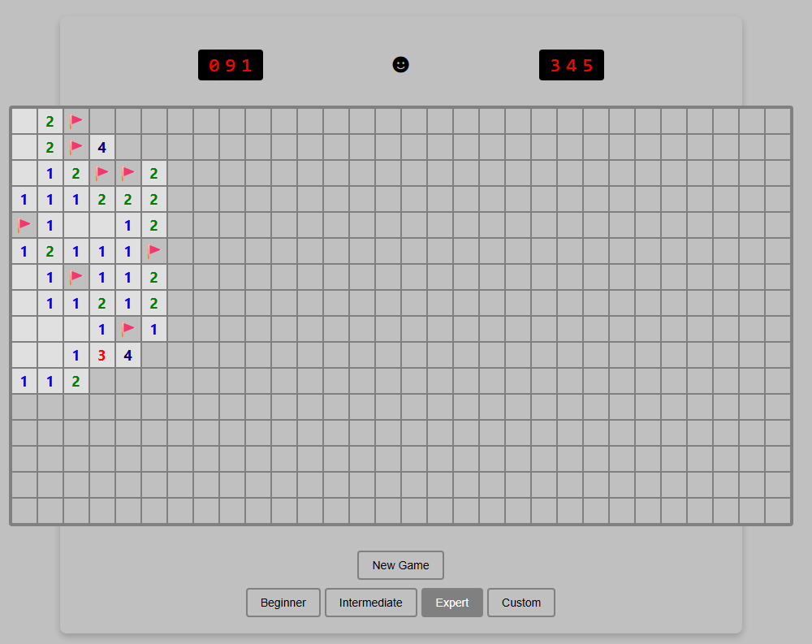Click the mine counter showing 091
The height and width of the screenshot is (644, 812).
click(231, 65)
